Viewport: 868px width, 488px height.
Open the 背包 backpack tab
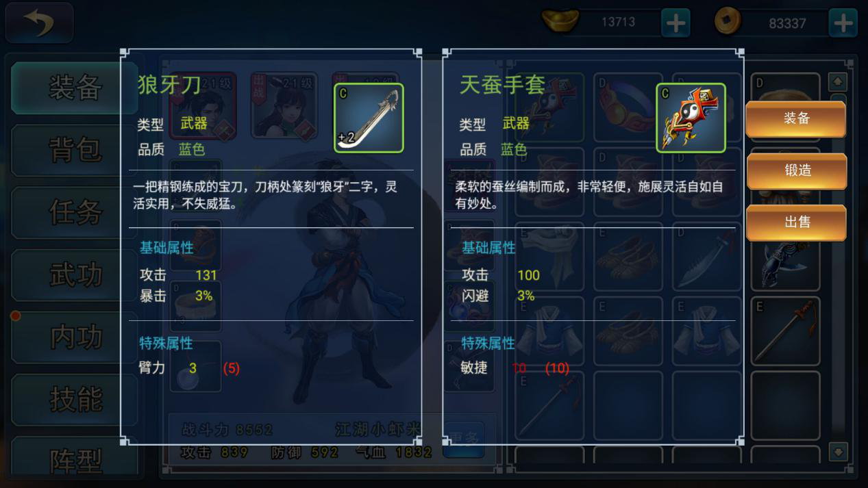(74, 150)
